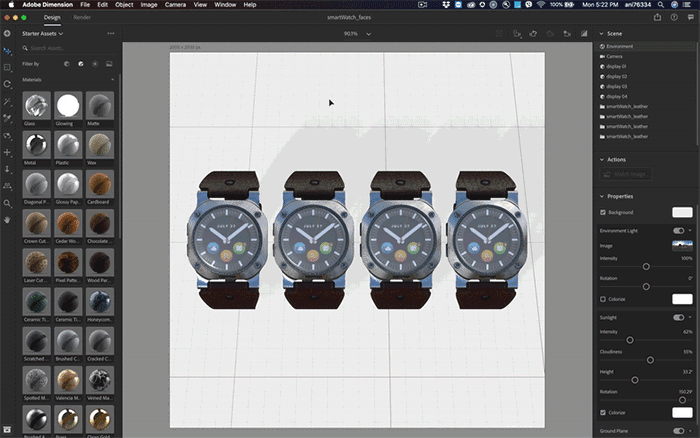The width and height of the screenshot is (700, 438).
Task: Expand the Ground Plane section arrow
Action: (690, 431)
